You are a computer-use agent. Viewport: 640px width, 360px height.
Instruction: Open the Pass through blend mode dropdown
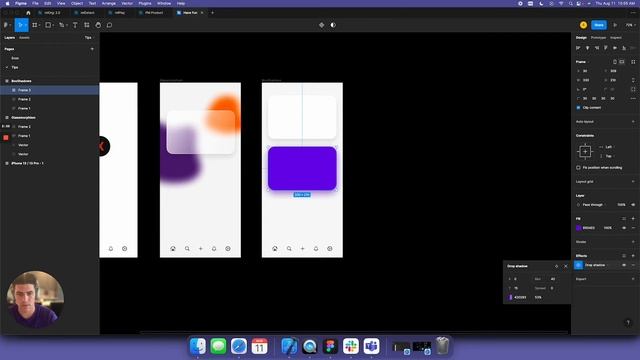click(594, 205)
